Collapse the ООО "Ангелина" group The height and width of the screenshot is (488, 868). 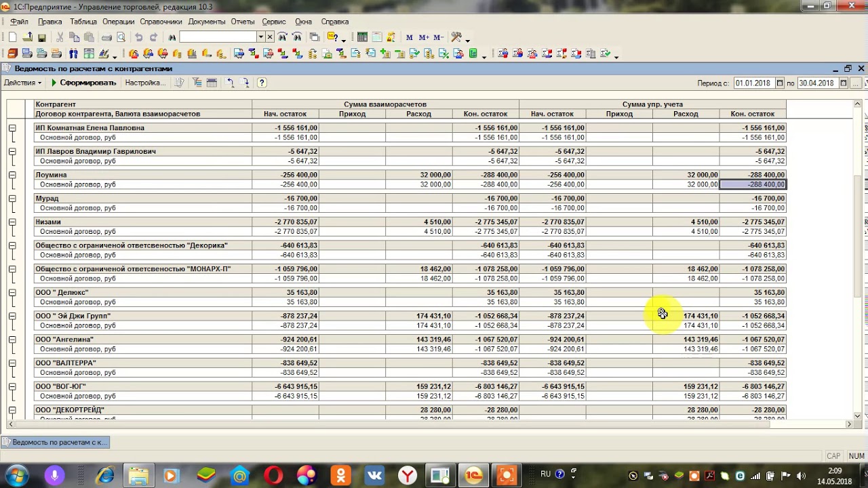(x=12, y=340)
